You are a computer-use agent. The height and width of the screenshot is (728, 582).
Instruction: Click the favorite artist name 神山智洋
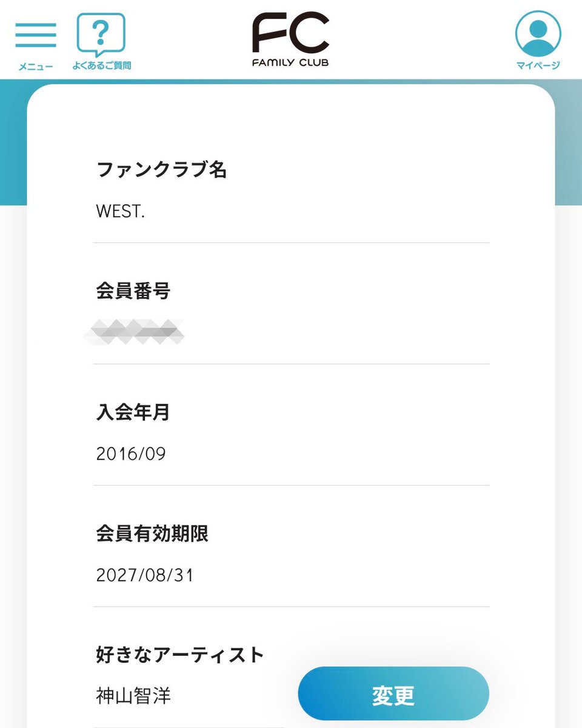tap(133, 695)
